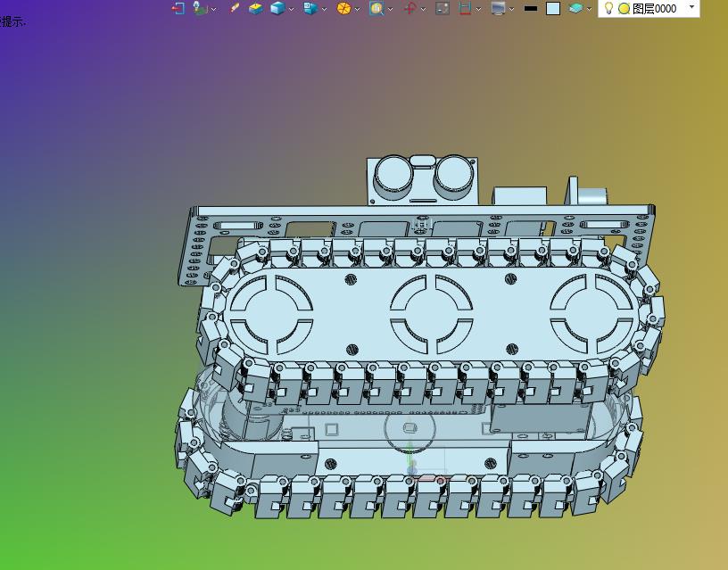Click the magnifier zoom icon
The image size is (728, 570).
coord(376,8)
